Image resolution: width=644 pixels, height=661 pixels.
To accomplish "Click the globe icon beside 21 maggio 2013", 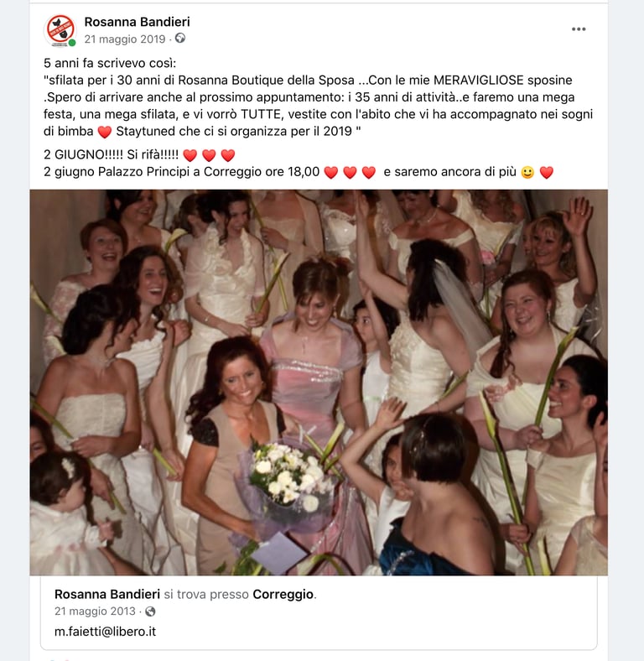I will (150, 612).
